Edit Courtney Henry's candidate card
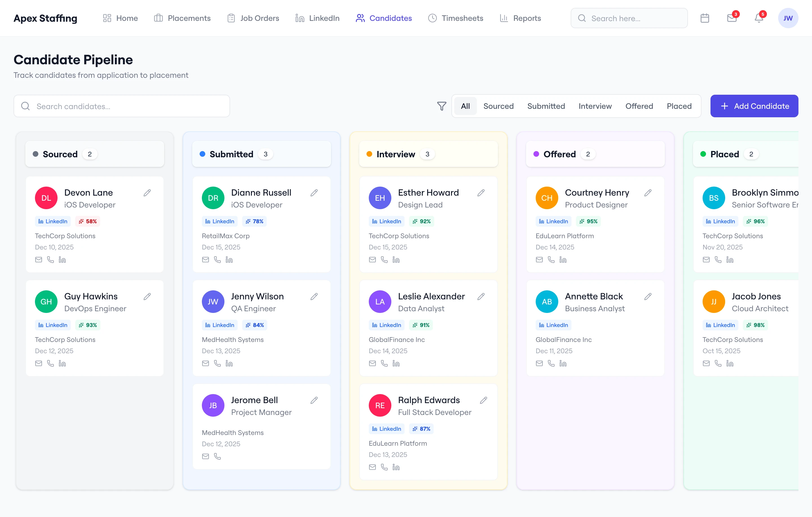This screenshot has width=812, height=517. point(647,193)
